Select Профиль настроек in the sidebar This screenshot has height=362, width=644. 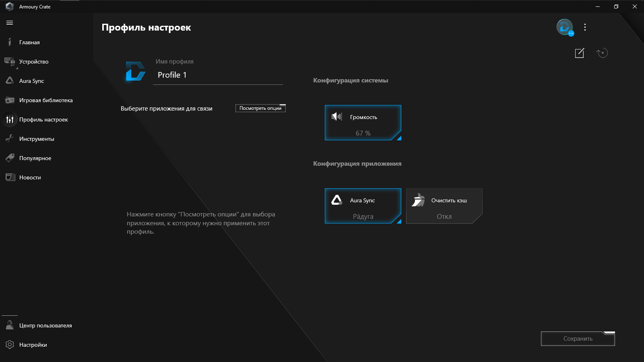click(43, 119)
